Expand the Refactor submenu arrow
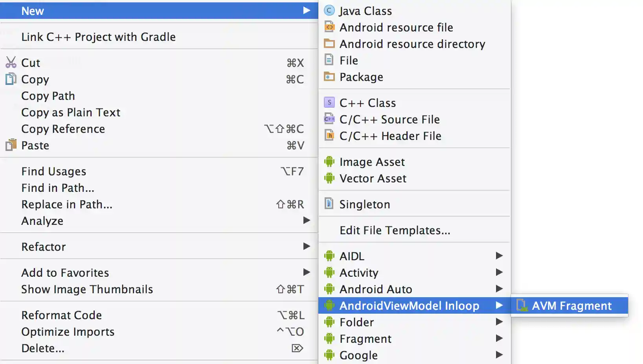This screenshot has width=643, height=364. (x=307, y=246)
